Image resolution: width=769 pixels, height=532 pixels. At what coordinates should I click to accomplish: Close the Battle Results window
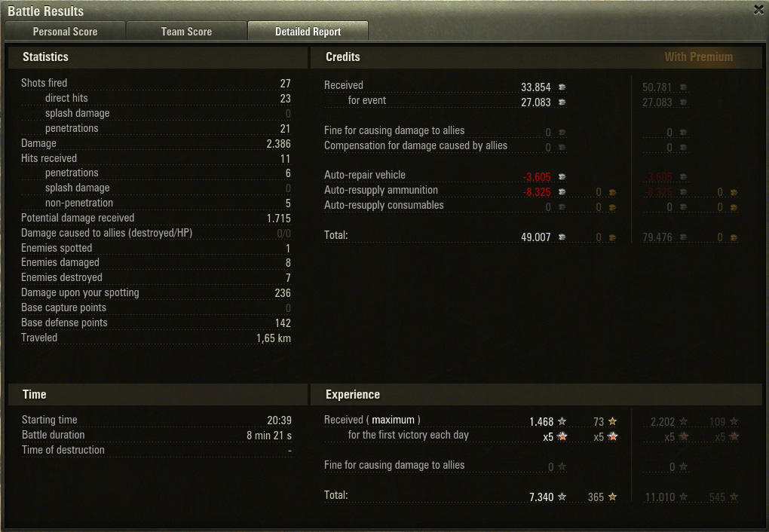758,10
